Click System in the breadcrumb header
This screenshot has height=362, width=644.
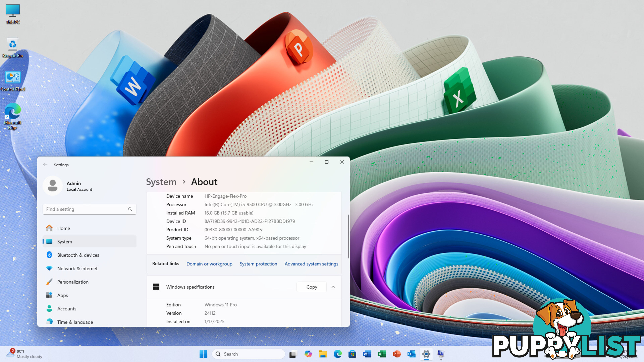161,182
